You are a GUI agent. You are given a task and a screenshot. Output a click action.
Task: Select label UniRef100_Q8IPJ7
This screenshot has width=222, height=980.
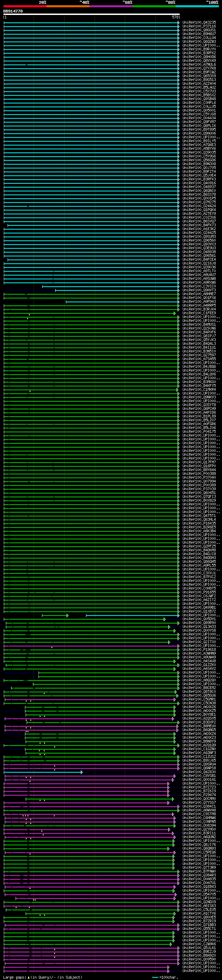click(x=199, y=336)
